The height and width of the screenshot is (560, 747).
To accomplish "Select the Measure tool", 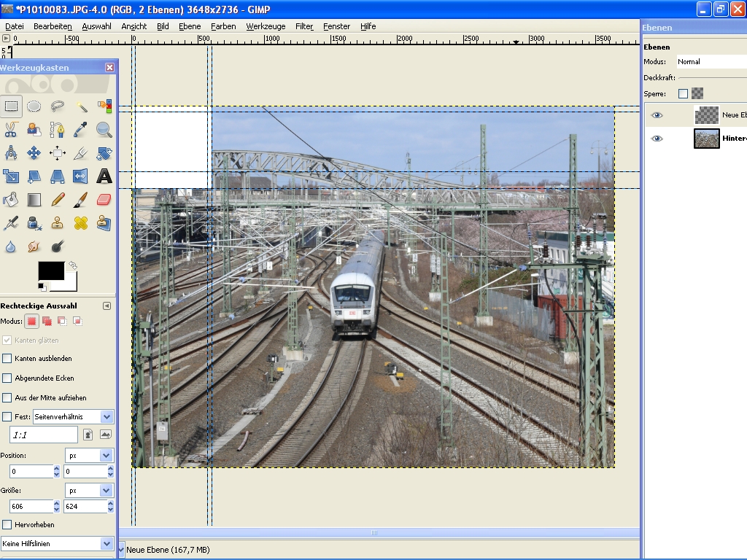I will (10, 153).
